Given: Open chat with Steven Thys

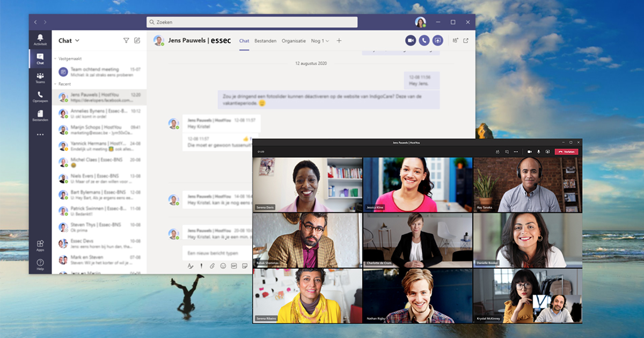Looking at the screenshot, I should tap(99, 227).
